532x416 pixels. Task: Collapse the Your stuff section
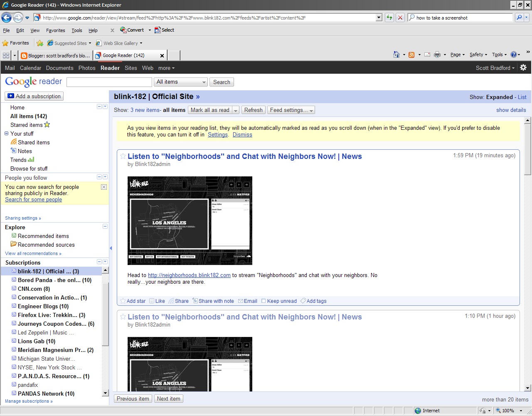[x=6, y=134]
